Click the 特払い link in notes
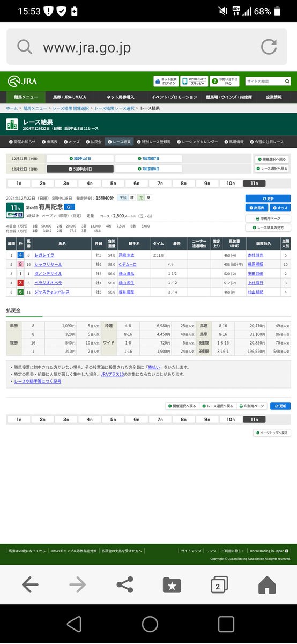This screenshot has height=644, width=297. click(x=154, y=367)
